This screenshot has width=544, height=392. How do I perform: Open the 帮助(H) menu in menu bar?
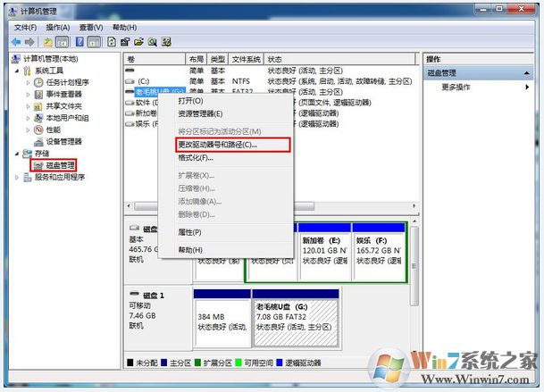point(124,28)
